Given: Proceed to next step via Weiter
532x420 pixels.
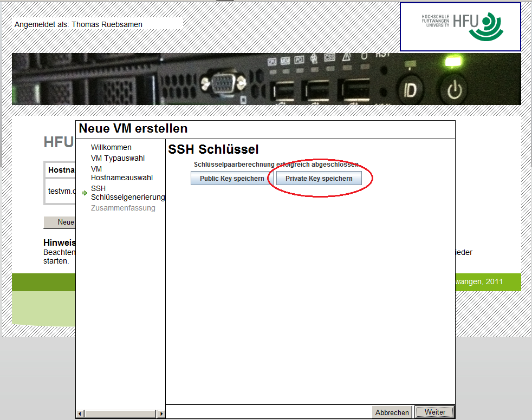Looking at the screenshot, I should (x=434, y=412).
